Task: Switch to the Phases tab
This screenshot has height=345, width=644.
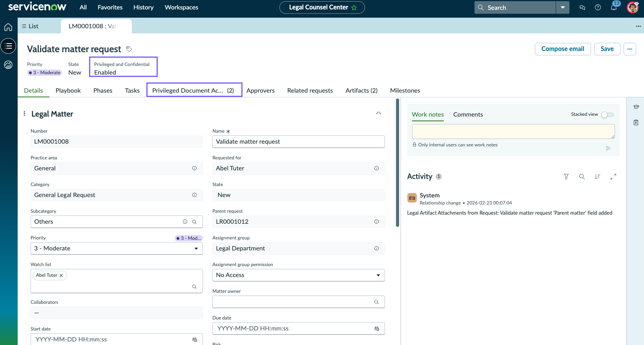Action: [103, 91]
